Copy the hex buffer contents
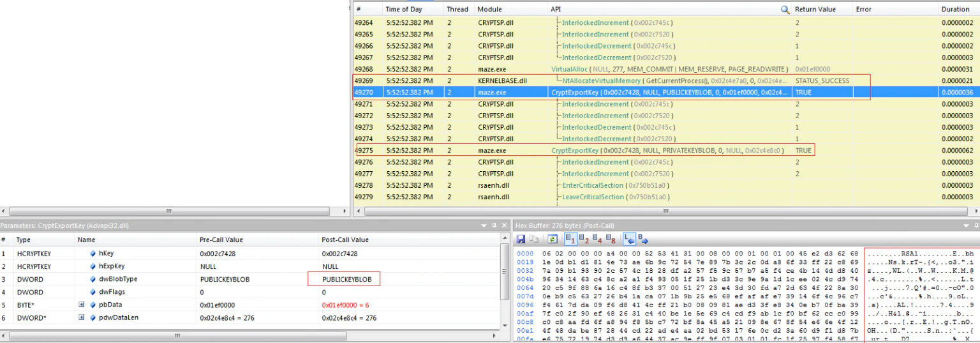 [x=533, y=240]
